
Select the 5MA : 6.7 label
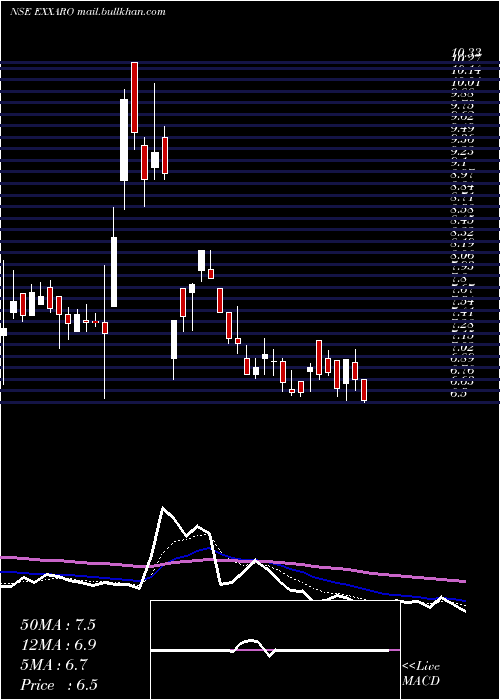point(54,665)
